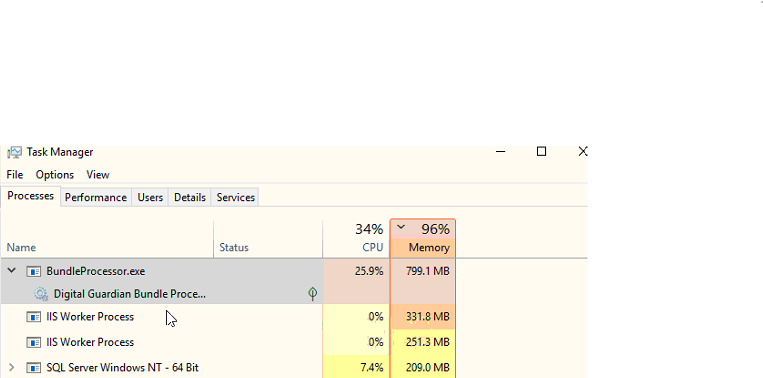The image size is (763, 378).
Task: Close the Task Manager window
Action: 582,152
